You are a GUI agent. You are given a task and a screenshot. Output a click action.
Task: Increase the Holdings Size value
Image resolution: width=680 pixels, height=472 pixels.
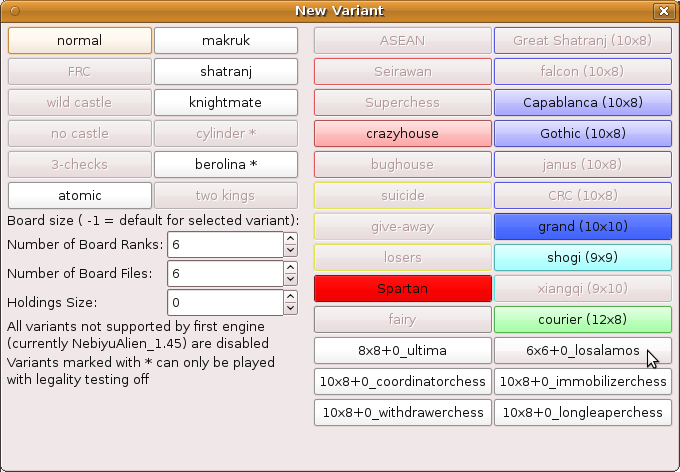(290, 297)
